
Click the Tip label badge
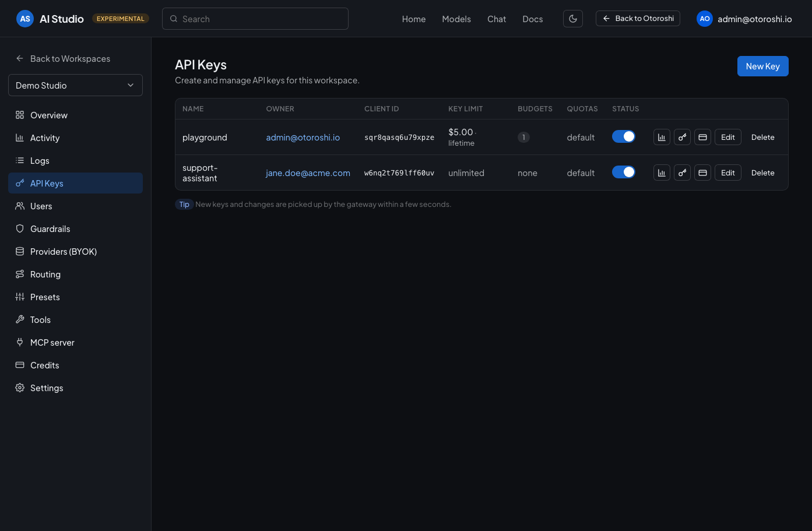(x=184, y=204)
